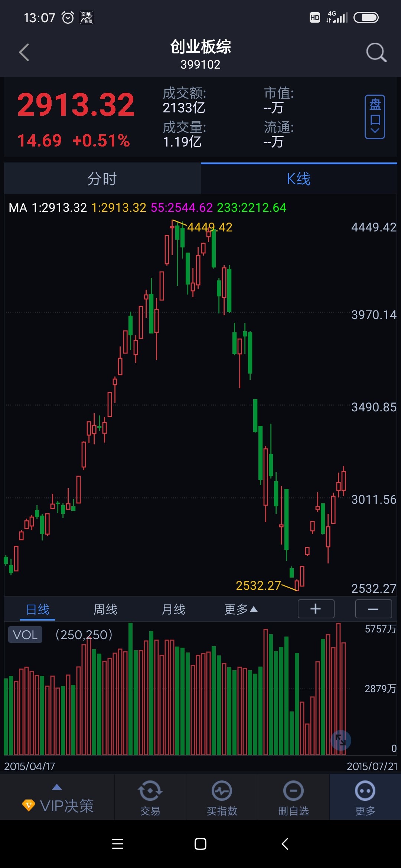
Task: Tap the 0 volume axis label
Action: point(394,749)
